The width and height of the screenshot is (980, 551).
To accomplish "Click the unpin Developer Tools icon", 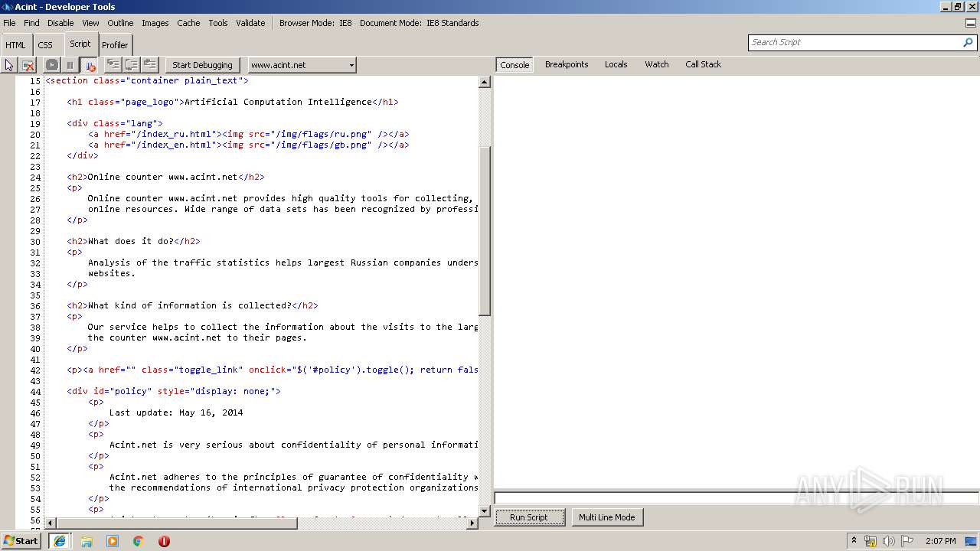I will click(971, 23).
